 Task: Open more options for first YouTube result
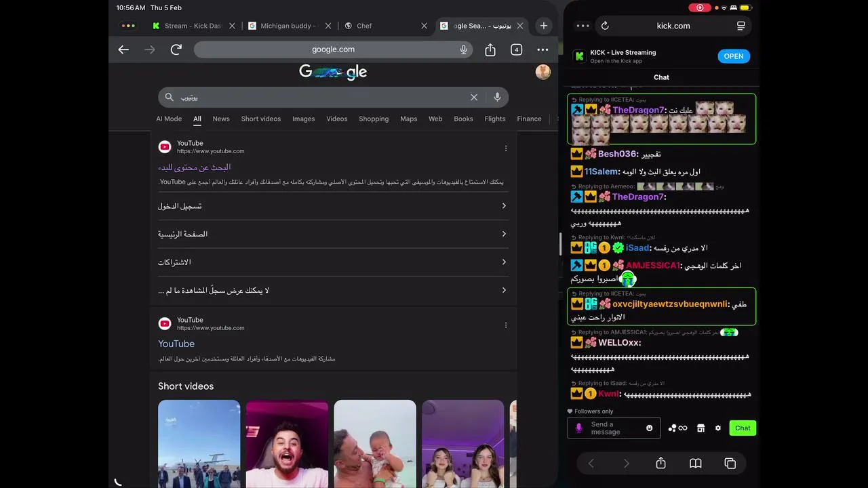coord(506,148)
